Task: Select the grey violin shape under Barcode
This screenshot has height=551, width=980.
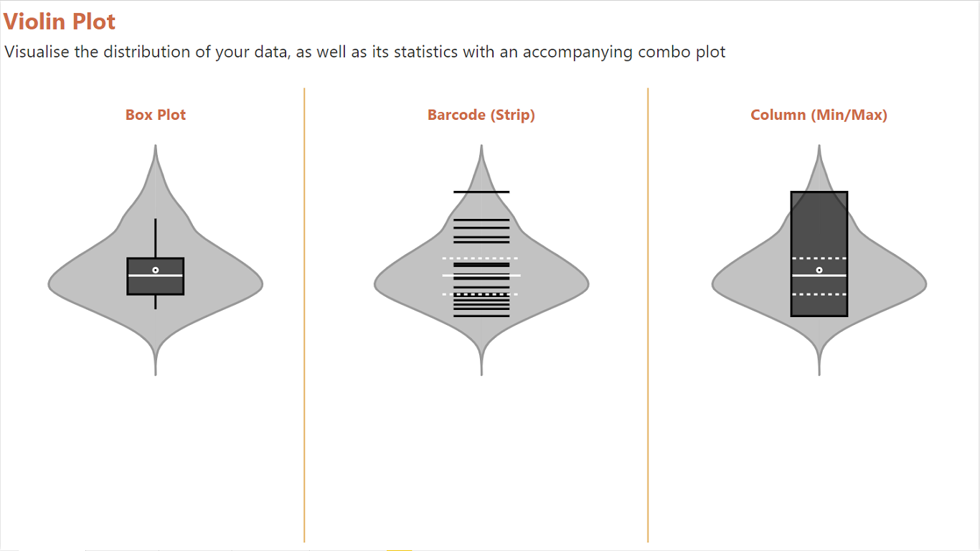Action: [409, 285]
